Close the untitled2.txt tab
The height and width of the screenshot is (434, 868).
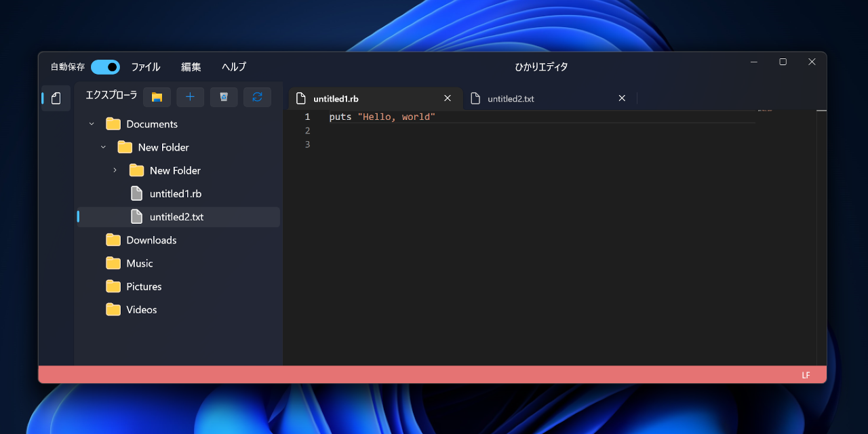pos(622,98)
